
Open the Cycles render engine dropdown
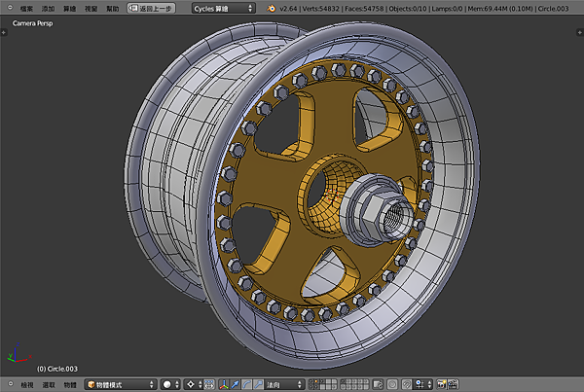click(224, 8)
